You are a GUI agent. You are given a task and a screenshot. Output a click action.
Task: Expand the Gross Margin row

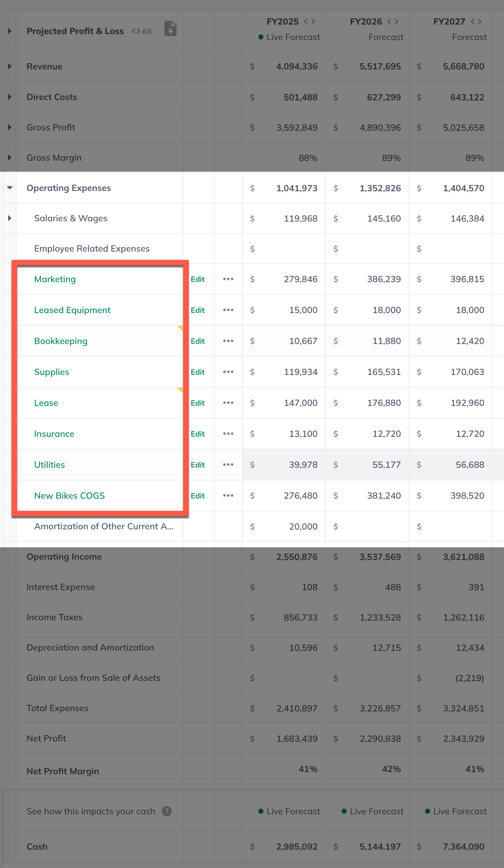point(10,158)
